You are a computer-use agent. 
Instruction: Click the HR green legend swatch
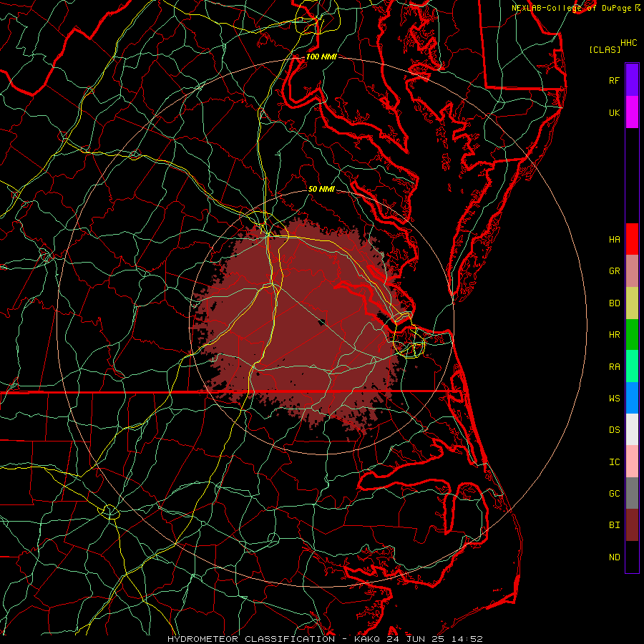tap(632, 334)
